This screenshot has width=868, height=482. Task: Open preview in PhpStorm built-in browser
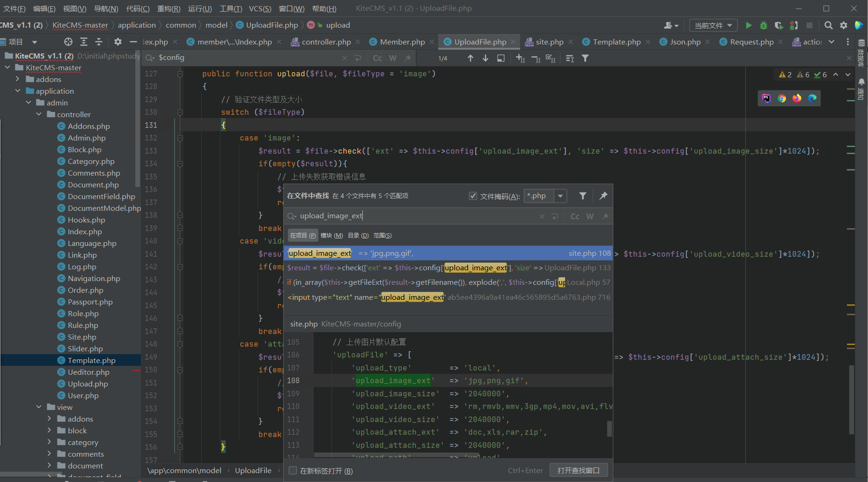tap(766, 98)
